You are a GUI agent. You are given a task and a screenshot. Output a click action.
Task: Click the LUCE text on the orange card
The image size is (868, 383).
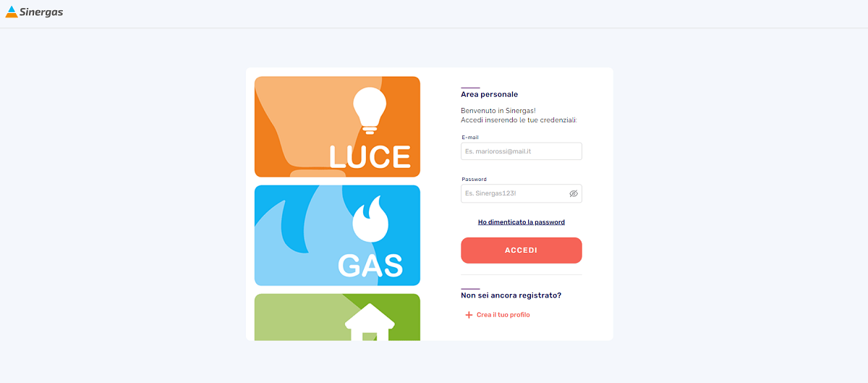click(370, 156)
